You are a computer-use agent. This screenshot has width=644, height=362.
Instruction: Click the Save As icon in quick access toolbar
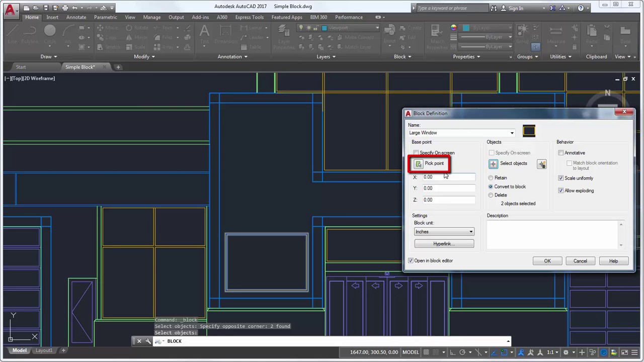coord(55,8)
